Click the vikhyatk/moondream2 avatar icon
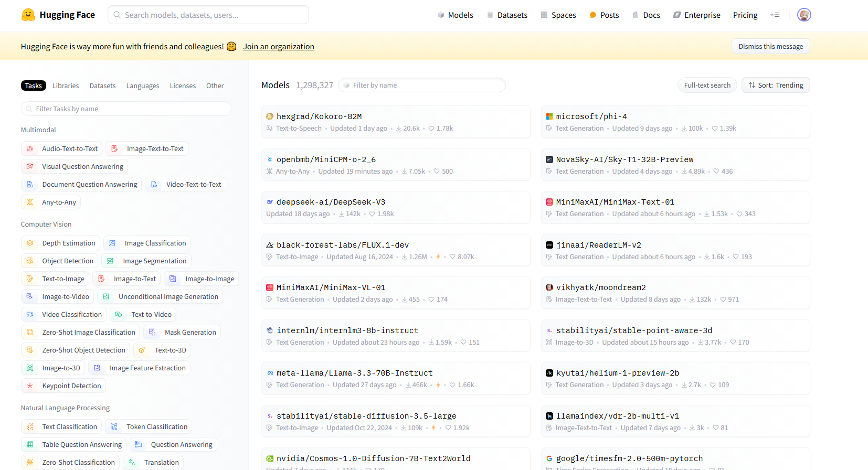This screenshot has height=470, width=868. (x=549, y=287)
